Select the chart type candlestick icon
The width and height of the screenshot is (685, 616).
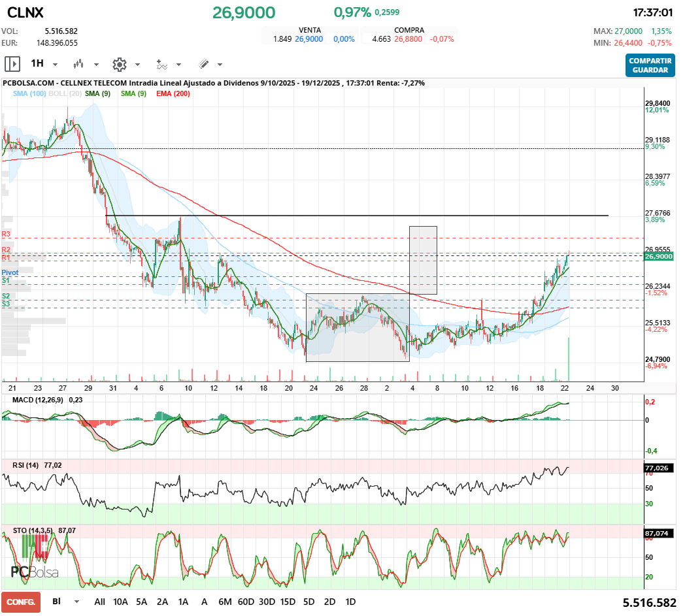78,63
